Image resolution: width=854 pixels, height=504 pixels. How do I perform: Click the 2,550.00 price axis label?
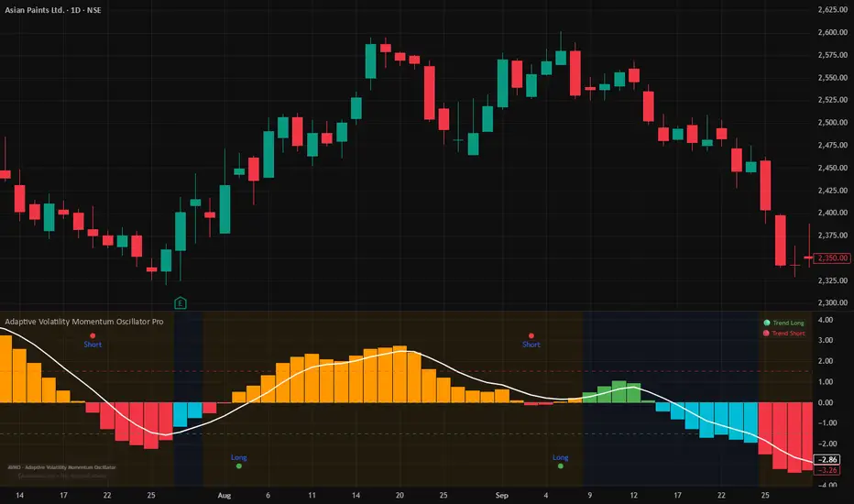click(833, 77)
